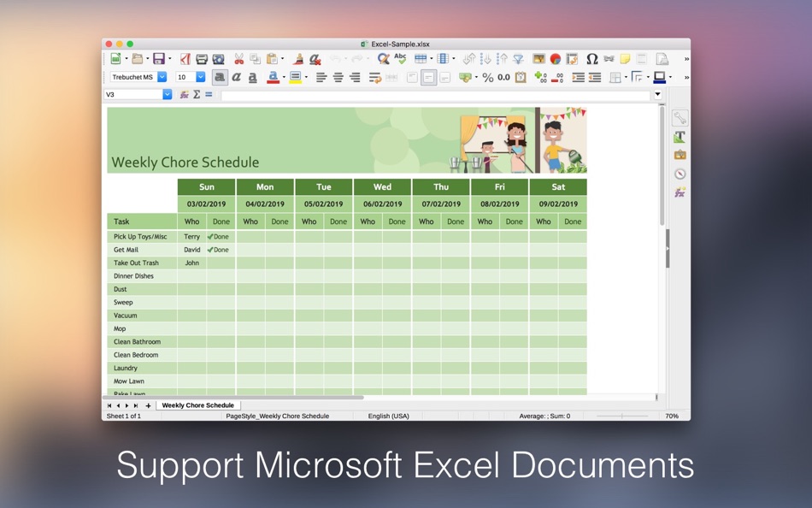Sort descending
Image resolution: width=812 pixels, height=508 pixels.
pos(503,58)
